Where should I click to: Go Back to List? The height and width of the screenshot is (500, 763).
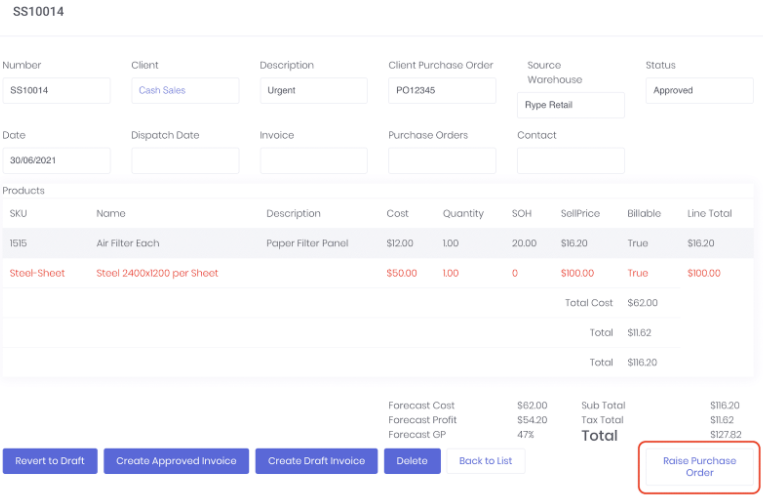(x=485, y=461)
